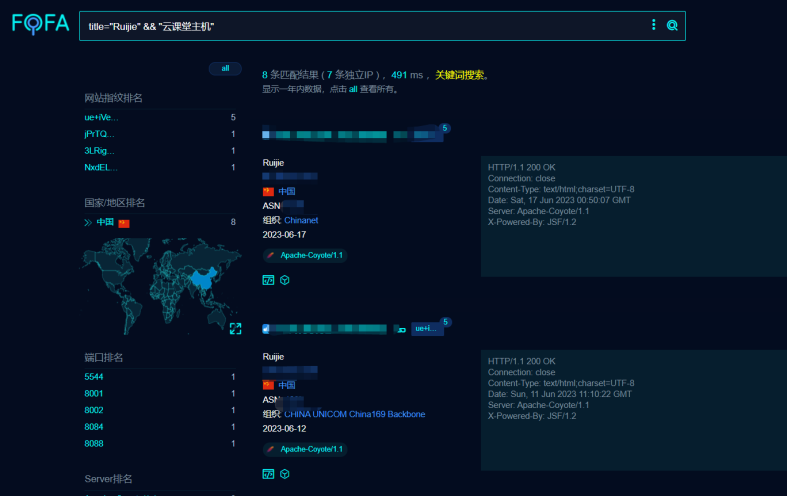Viewport: 787px width, 496px height.
Task: View website source icon for Chinanet result
Action: point(269,280)
